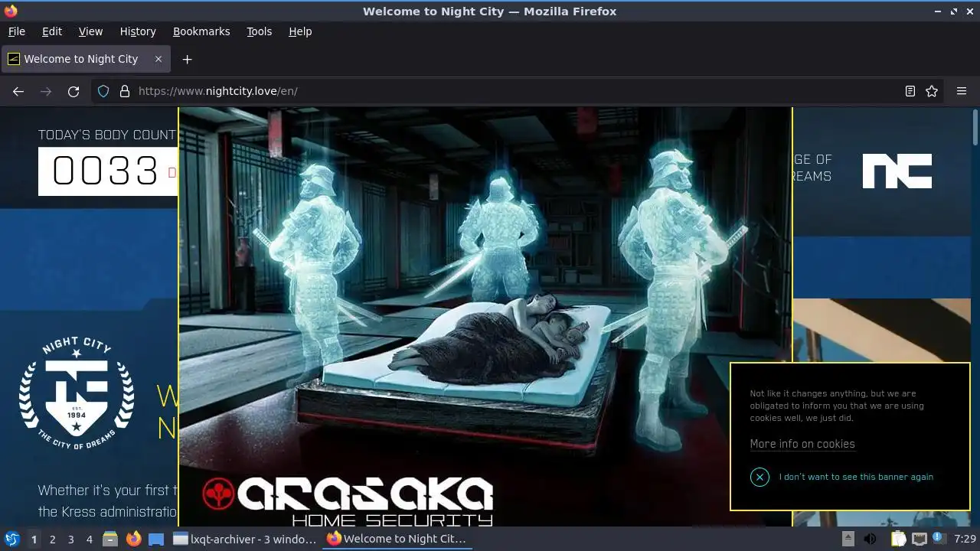Open the volume control in tray

coord(871,539)
